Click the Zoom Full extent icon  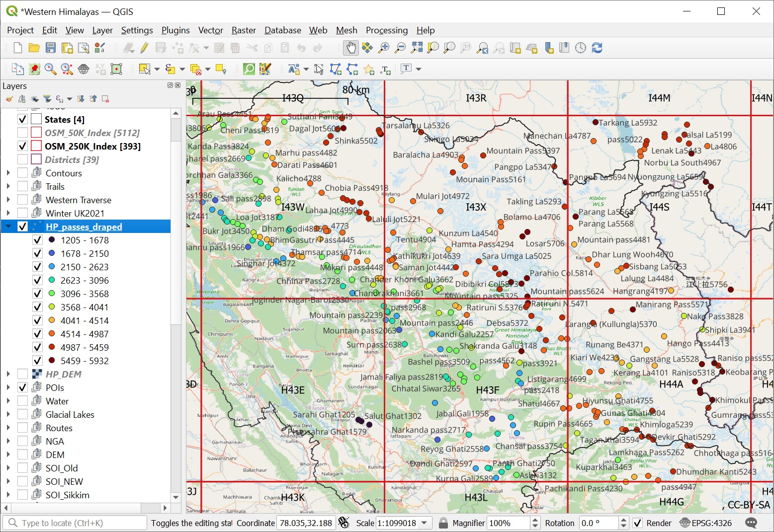(x=417, y=48)
